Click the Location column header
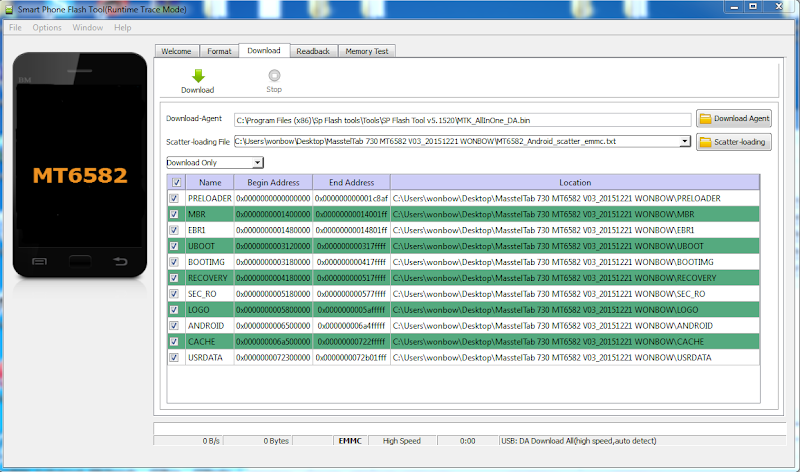The image size is (800, 472). tap(575, 182)
